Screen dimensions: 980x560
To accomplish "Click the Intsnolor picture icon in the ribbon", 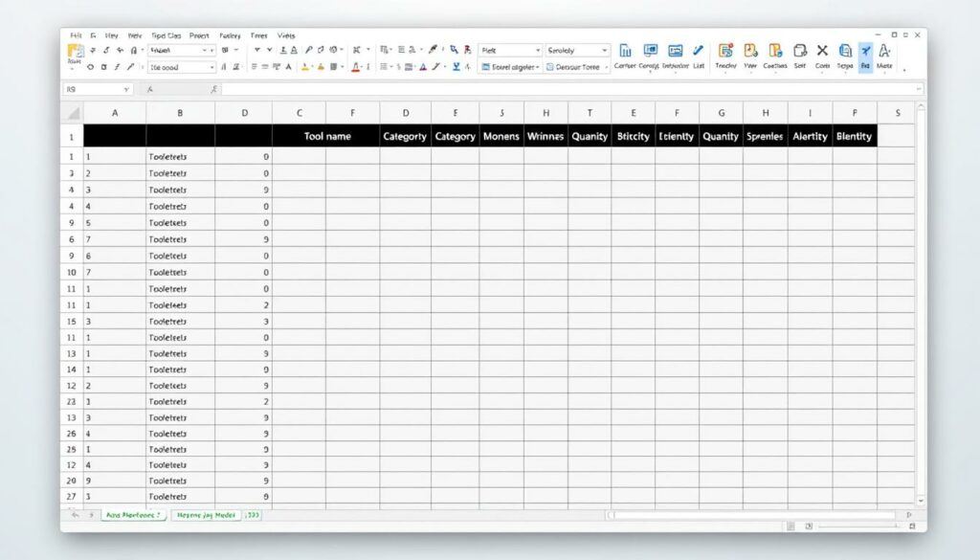I will click(x=675, y=52).
